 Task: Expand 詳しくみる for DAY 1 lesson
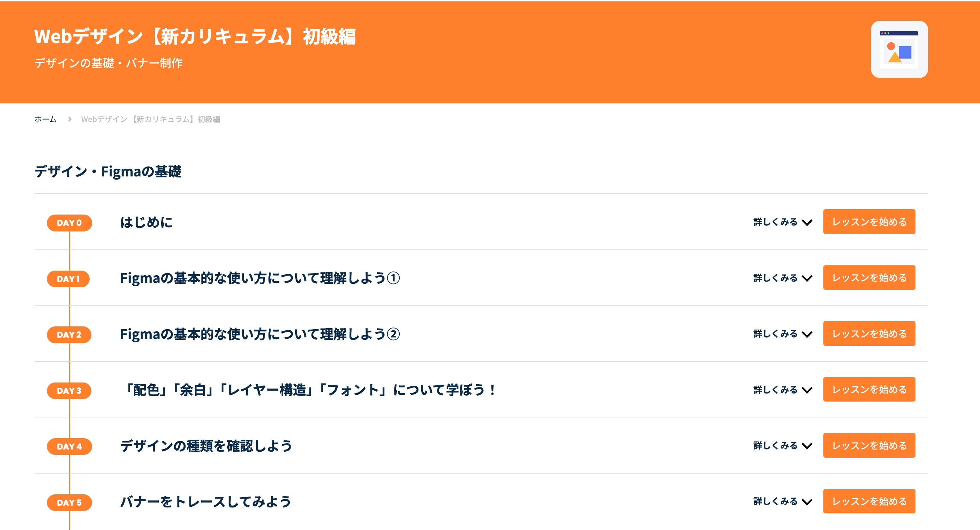(x=782, y=278)
